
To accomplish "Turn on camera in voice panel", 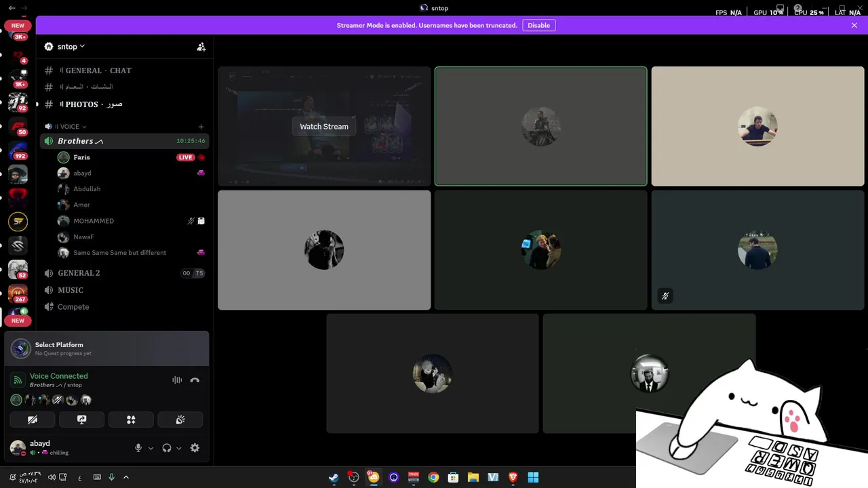I will click(33, 420).
